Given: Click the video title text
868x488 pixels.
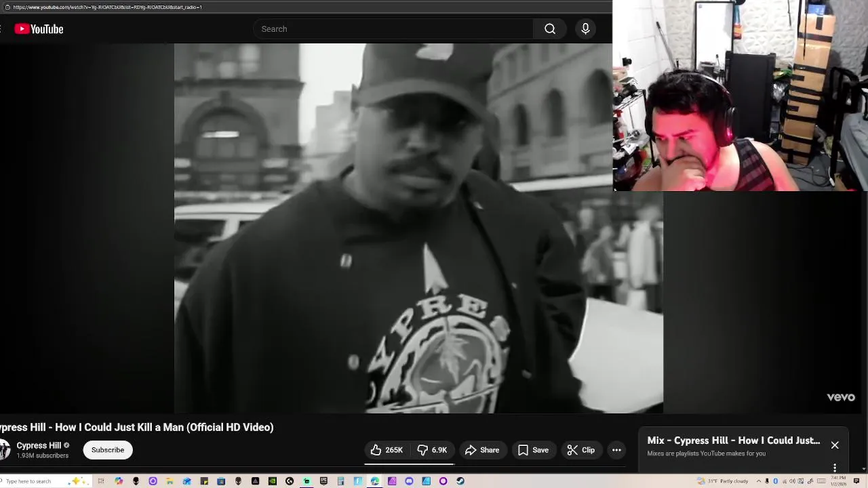Looking at the screenshot, I should coord(136,427).
